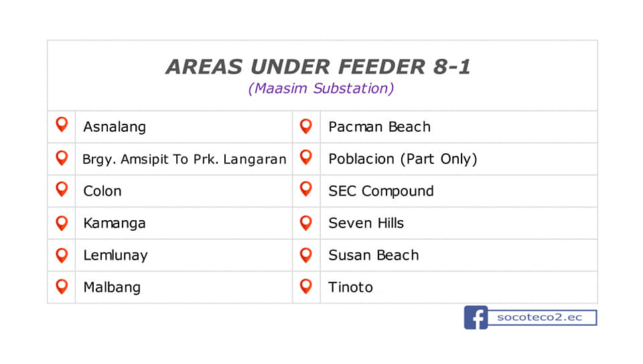The width and height of the screenshot is (643, 364).
Task: Click the Lemlunay location pin
Action: tap(62, 255)
